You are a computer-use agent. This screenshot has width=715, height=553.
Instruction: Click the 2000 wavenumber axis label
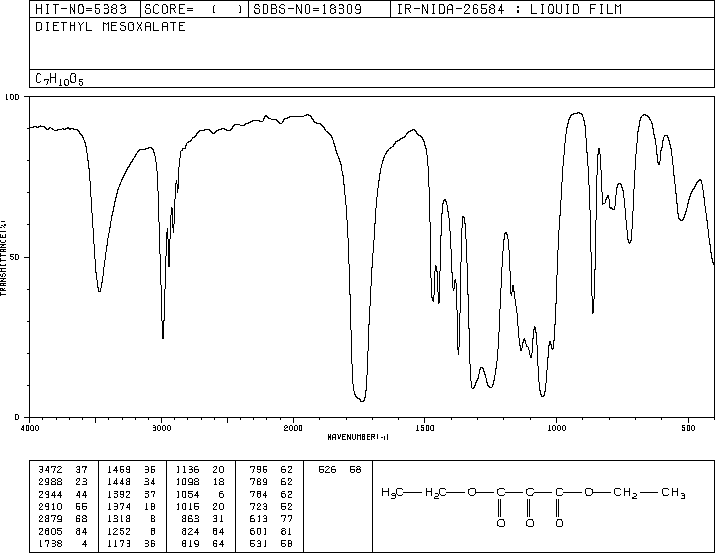[293, 428]
